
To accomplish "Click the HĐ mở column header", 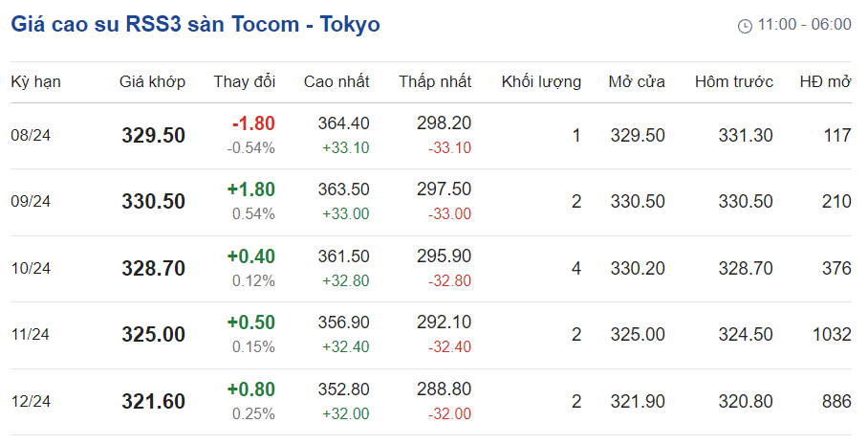I will coord(825,82).
